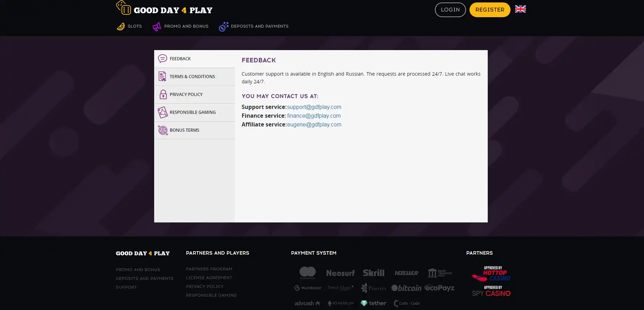Open License Agreement in the footer
644x310 pixels.
click(x=209, y=278)
